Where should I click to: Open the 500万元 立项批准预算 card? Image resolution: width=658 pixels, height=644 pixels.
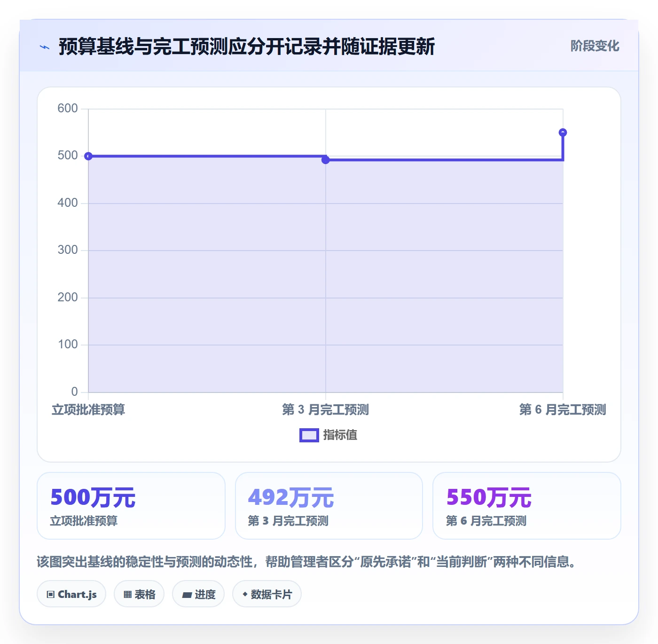pos(131,506)
